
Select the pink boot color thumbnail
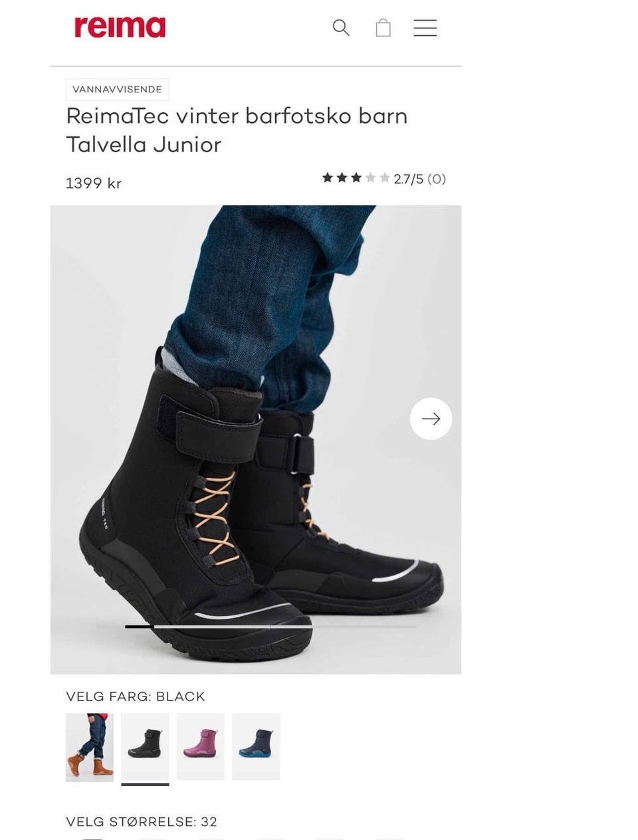pos(201,747)
